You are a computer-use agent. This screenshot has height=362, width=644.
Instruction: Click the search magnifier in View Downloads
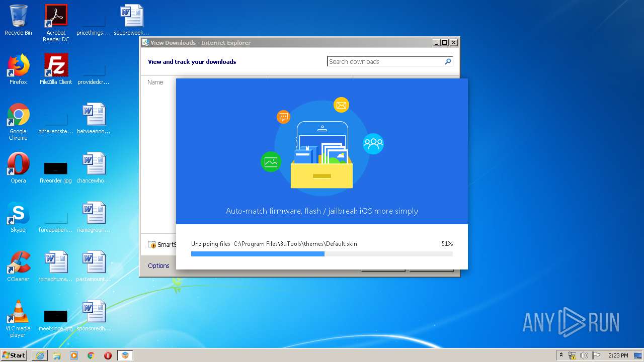[448, 61]
